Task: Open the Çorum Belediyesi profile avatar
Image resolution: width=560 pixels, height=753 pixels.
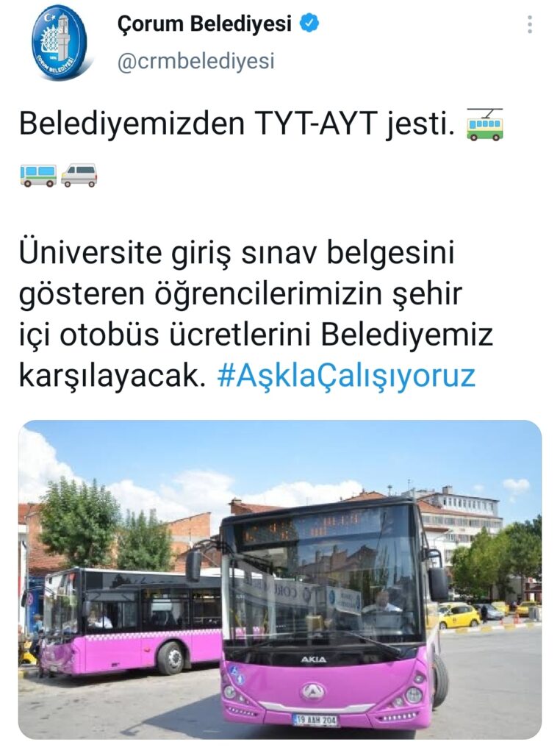Action: [60, 43]
